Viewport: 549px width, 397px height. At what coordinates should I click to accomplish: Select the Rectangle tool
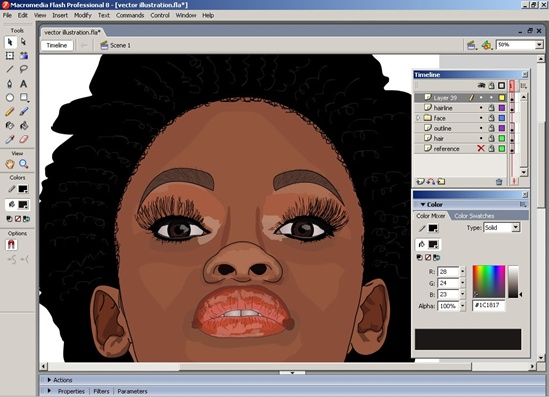coord(23,98)
